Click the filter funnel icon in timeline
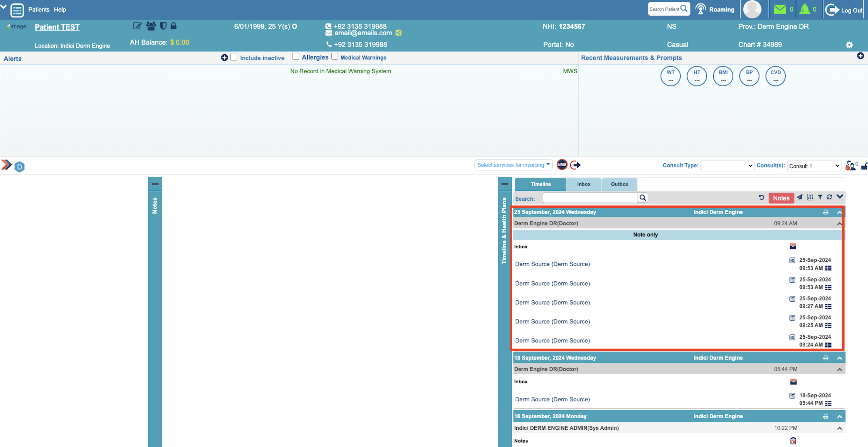Image resolution: width=868 pixels, height=447 pixels. pos(820,197)
